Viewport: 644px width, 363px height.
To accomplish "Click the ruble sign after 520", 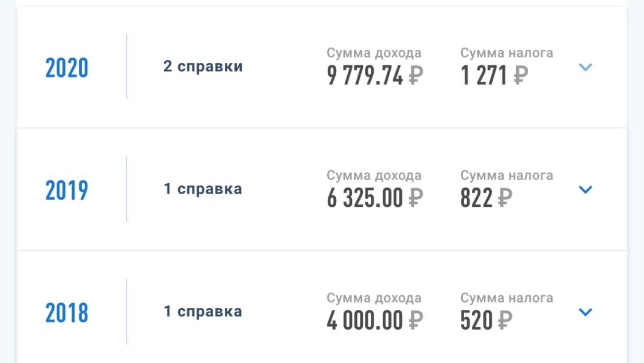I will pos(504,321).
